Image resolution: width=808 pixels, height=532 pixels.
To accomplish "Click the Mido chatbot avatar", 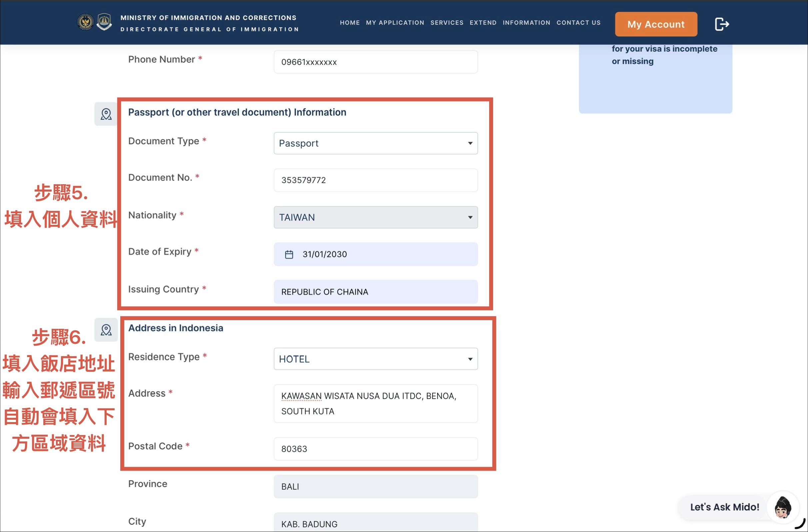I will coord(783,507).
